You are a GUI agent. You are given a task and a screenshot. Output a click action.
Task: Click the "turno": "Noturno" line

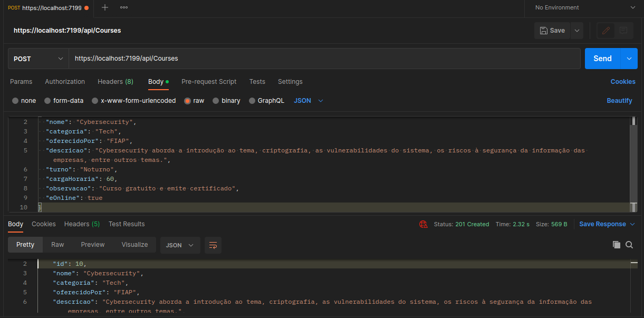[81, 169]
